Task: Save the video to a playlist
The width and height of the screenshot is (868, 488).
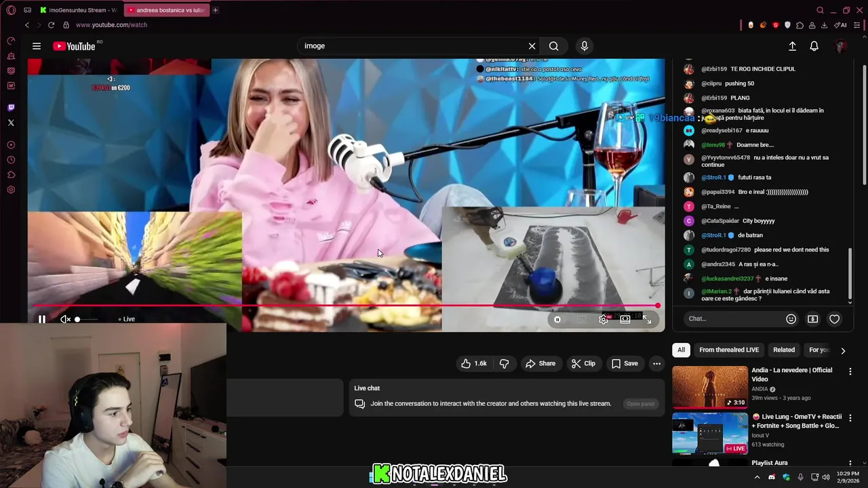Action: [625, 363]
